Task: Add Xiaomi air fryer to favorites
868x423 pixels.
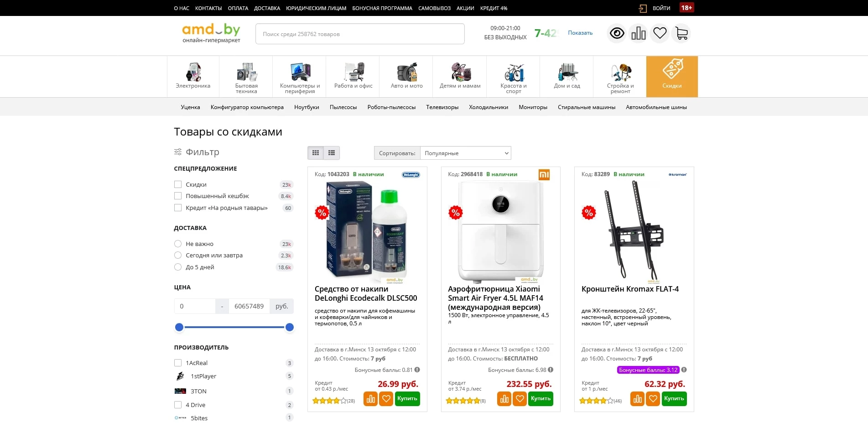Action: tap(520, 399)
